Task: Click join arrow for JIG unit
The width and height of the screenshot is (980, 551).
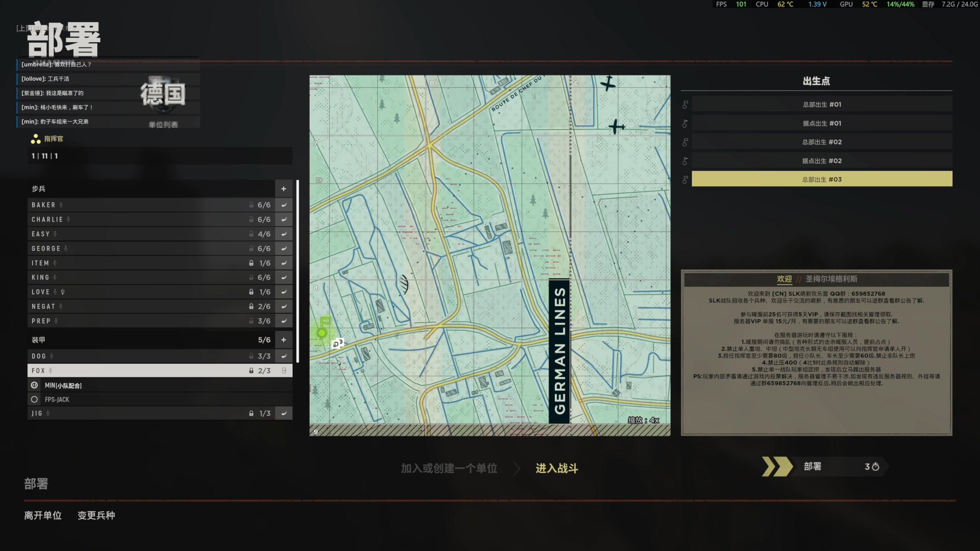Action: point(284,413)
